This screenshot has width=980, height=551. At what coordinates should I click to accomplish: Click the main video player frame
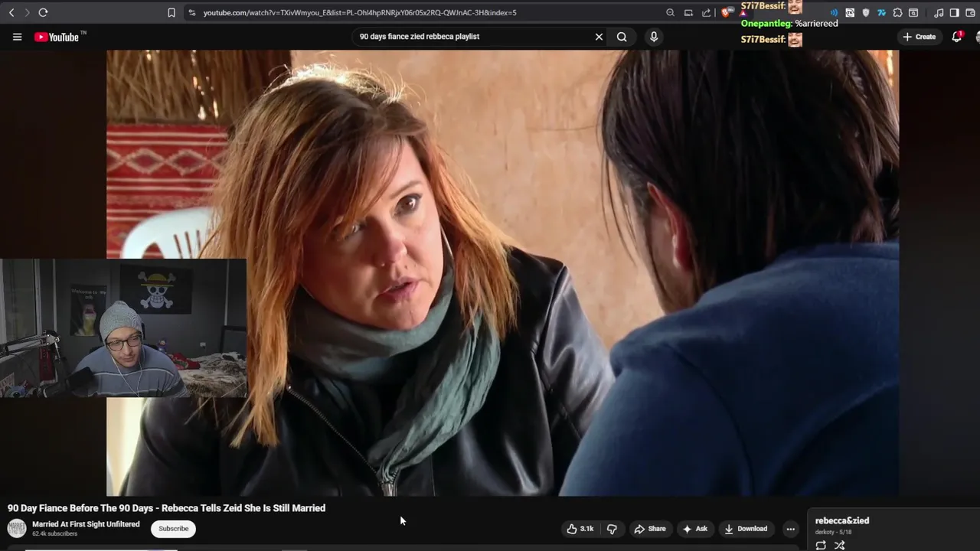point(502,273)
